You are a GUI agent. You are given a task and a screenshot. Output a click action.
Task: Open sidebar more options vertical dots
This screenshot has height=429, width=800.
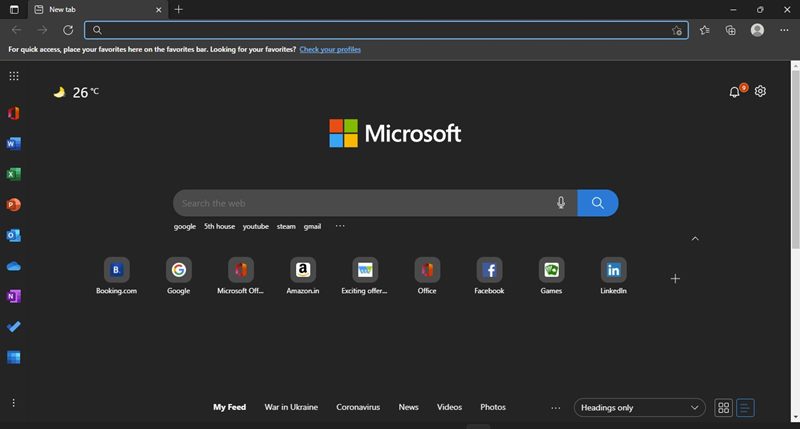coord(14,403)
